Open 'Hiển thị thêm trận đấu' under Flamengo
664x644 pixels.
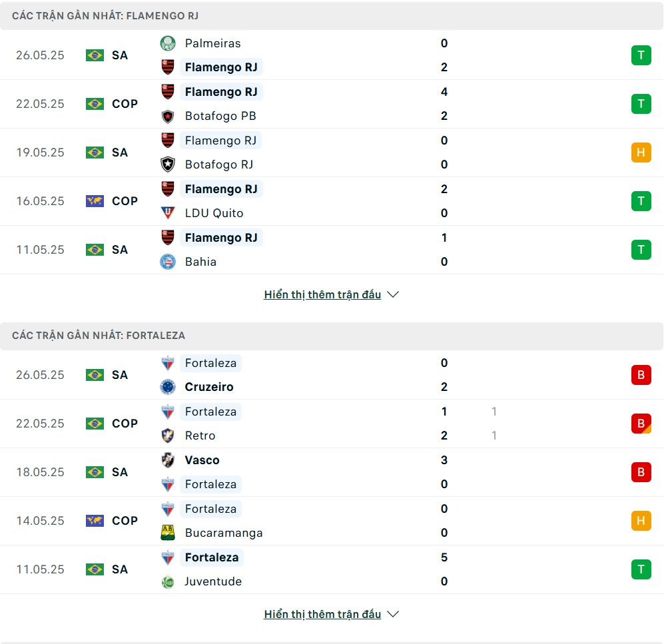tap(322, 294)
